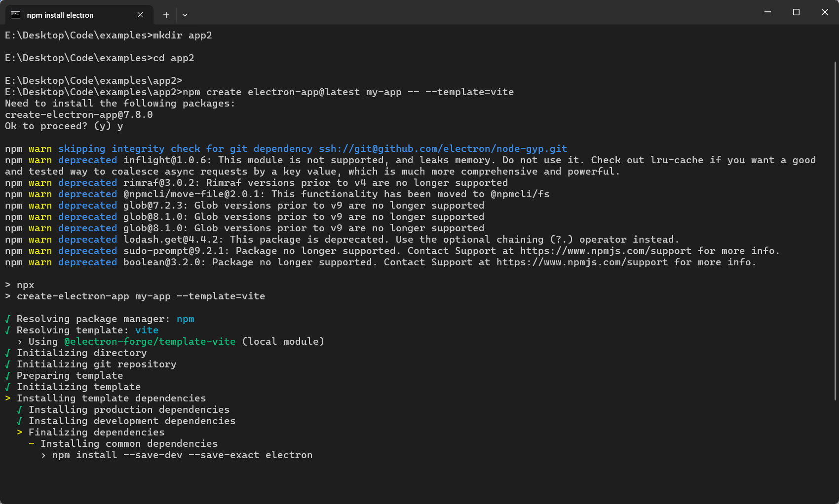Viewport: 839px width, 504px height.
Task: Maximize the terminal window
Action: pos(796,12)
